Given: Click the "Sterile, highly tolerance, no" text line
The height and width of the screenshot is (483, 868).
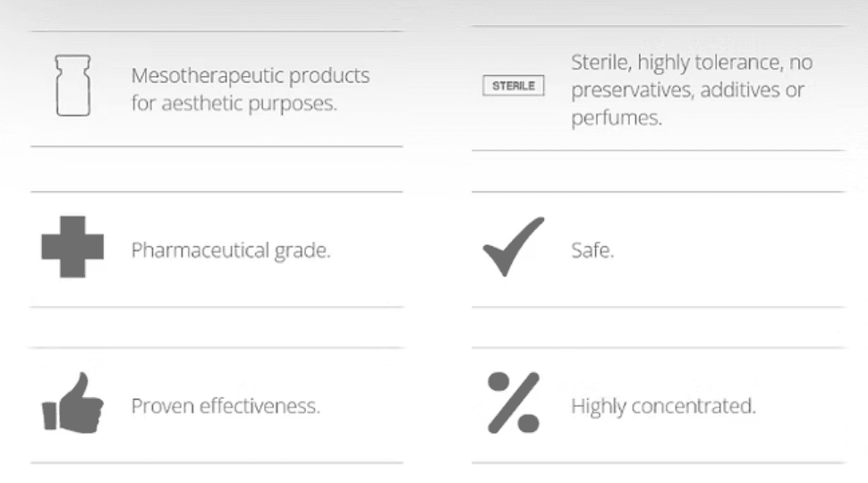Looking at the screenshot, I should (x=692, y=64).
